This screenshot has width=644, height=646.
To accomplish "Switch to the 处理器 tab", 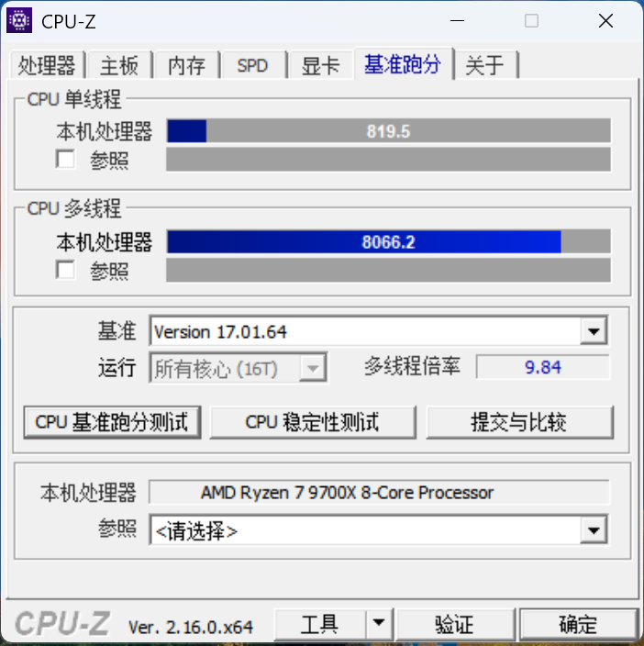I will 47,65.
